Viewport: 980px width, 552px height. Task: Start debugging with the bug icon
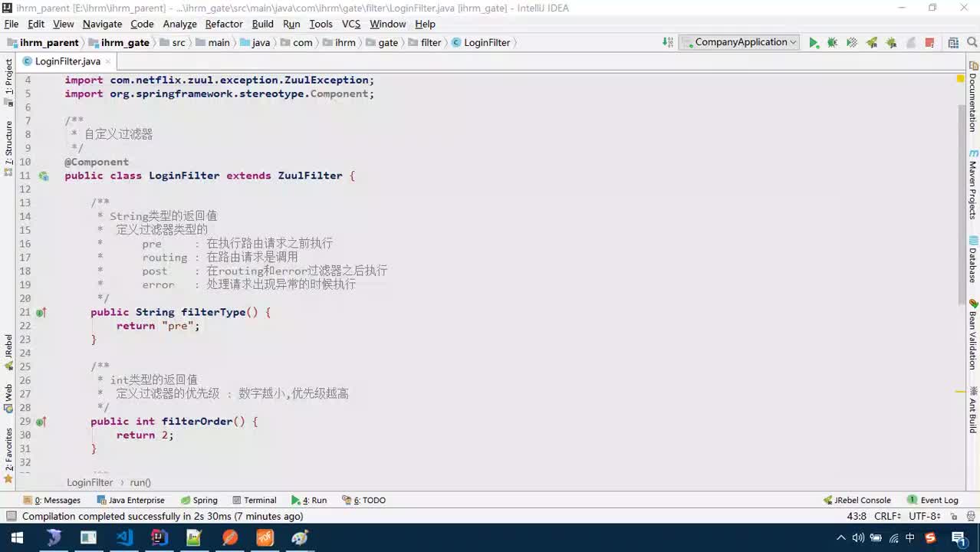832,43
